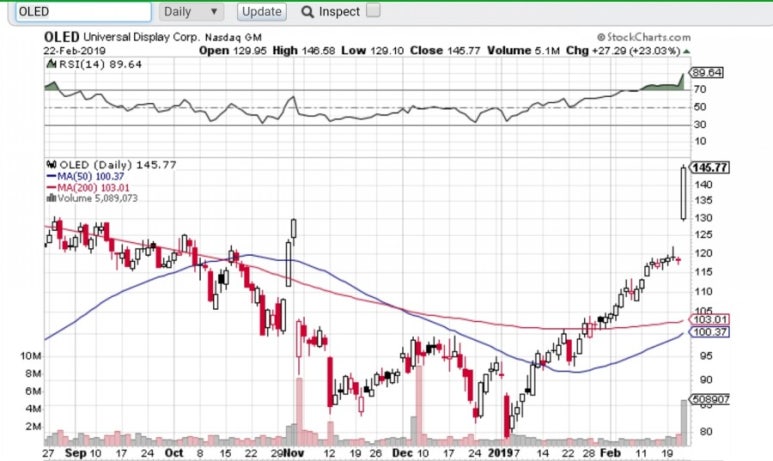Image resolution: width=773 pixels, height=461 pixels.
Task: Click the 30 RSI level label
Action: (x=700, y=125)
